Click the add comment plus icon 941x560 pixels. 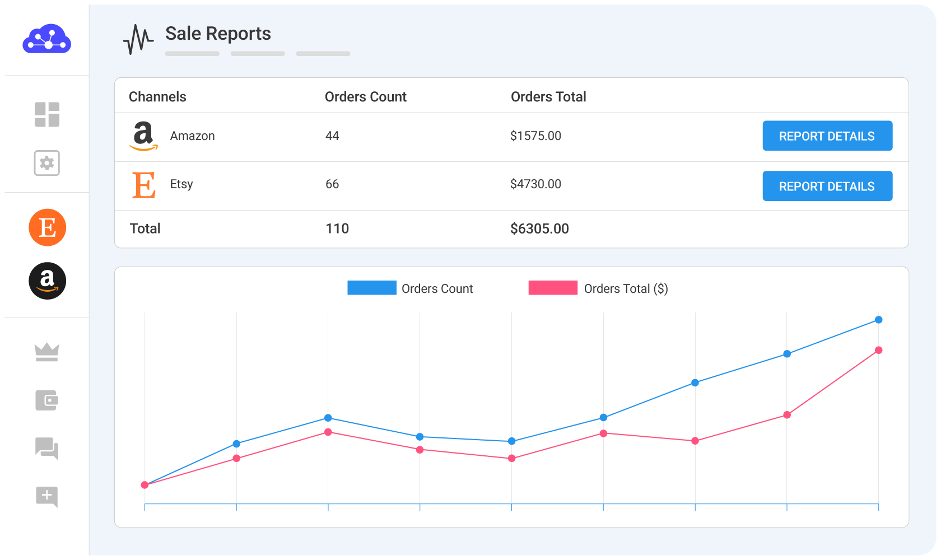point(47,496)
